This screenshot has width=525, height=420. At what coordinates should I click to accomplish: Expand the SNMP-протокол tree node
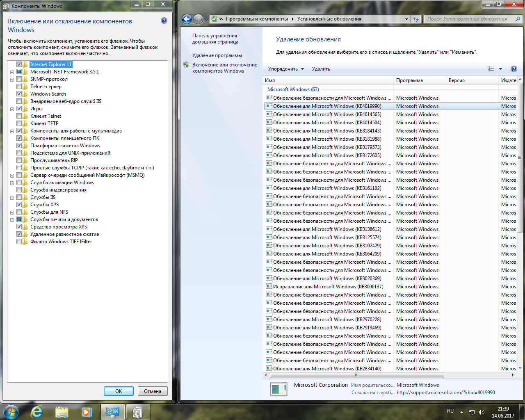[x=12, y=80]
